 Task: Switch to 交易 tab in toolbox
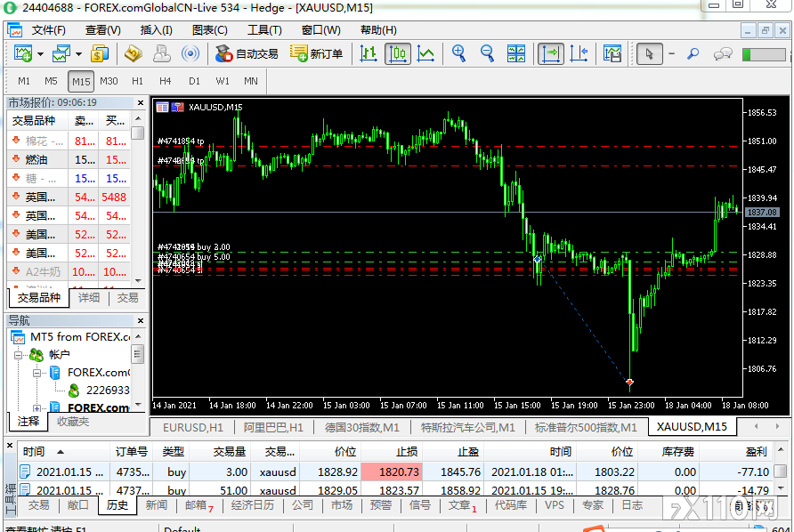point(38,505)
